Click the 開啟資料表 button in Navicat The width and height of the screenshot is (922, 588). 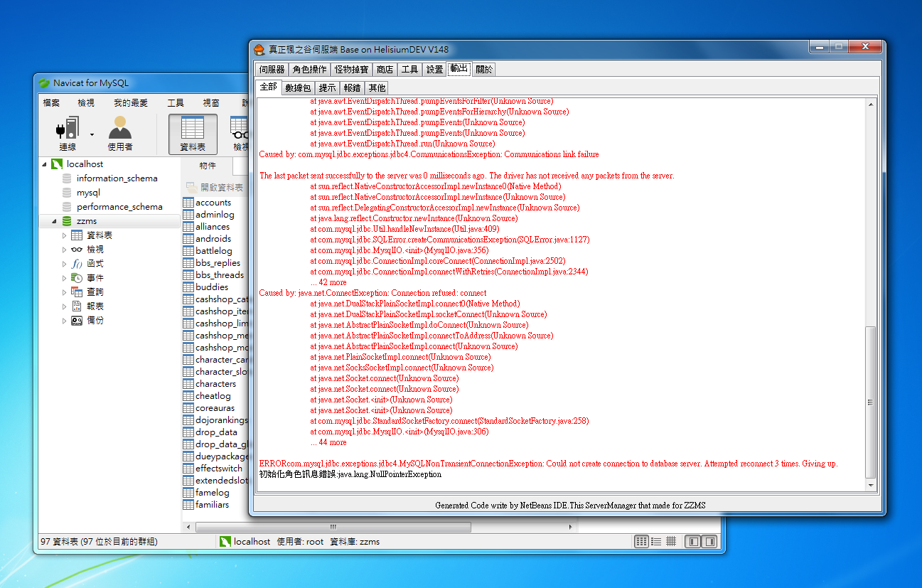(215, 188)
